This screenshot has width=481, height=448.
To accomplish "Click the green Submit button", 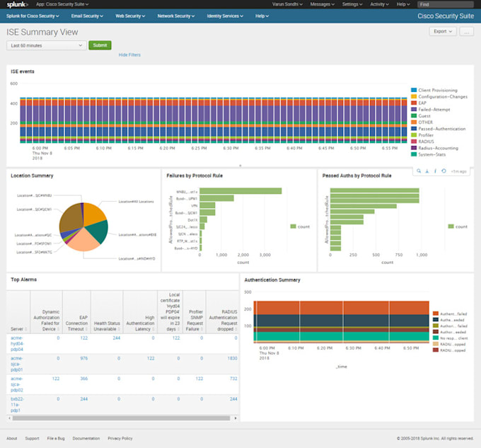I will pyautogui.click(x=100, y=45).
